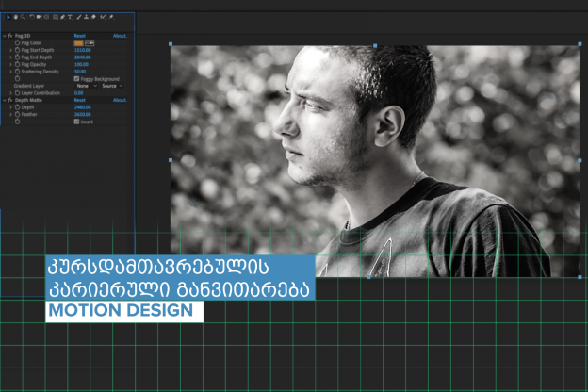Click Scattering Density value 50.00
This screenshot has width=588, height=392.
click(80, 72)
